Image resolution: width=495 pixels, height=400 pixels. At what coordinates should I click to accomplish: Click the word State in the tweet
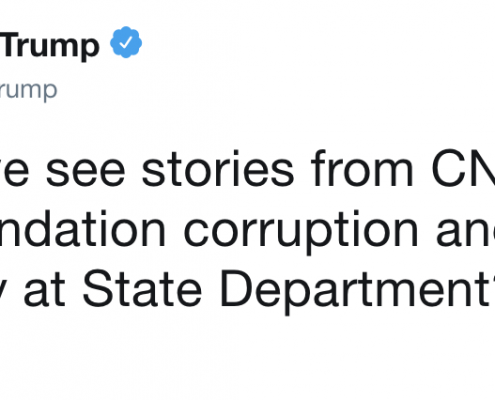pyautogui.click(x=142, y=289)
